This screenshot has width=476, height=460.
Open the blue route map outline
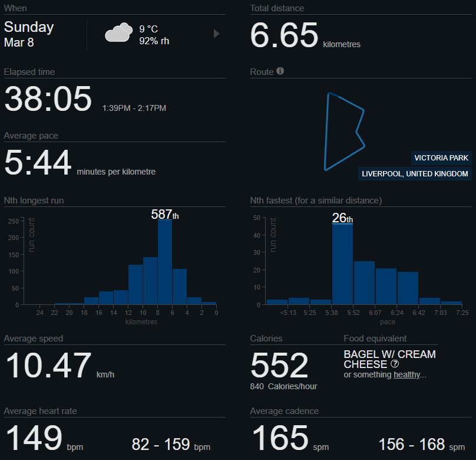point(344,131)
